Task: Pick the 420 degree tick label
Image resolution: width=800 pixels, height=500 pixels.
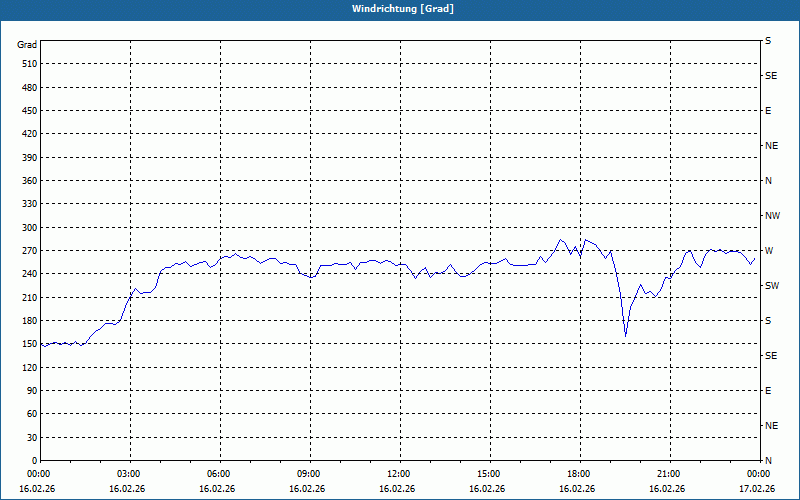Action: (29, 134)
